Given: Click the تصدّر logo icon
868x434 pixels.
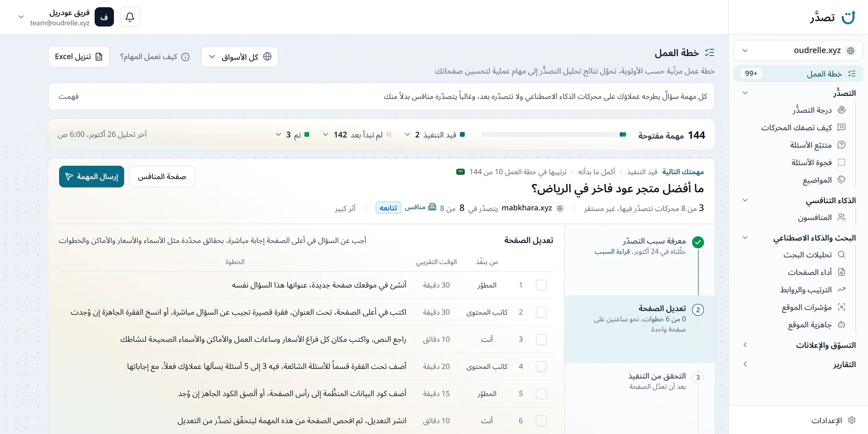Looking at the screenshot, I should pyautogui.click(x=848, y=17).
